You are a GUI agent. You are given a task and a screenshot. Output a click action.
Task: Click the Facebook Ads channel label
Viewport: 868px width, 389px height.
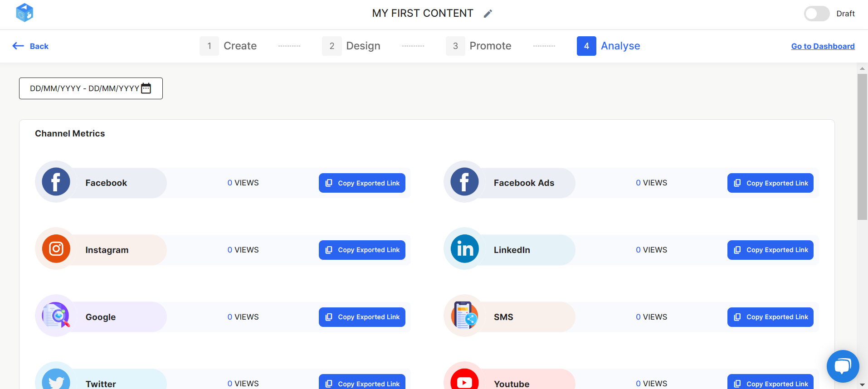tap(524, 183)
